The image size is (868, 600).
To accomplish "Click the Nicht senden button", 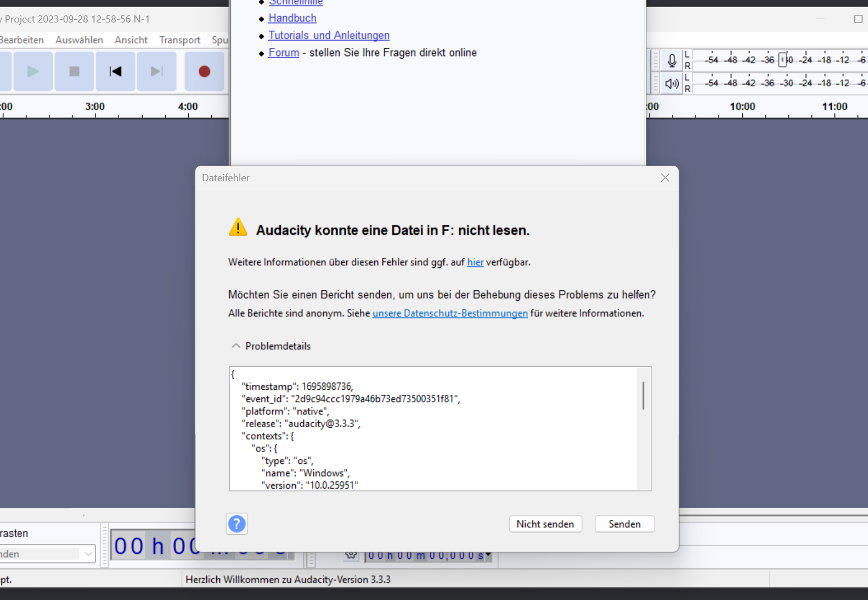I will pyautogui.click(x=545, y=524).
